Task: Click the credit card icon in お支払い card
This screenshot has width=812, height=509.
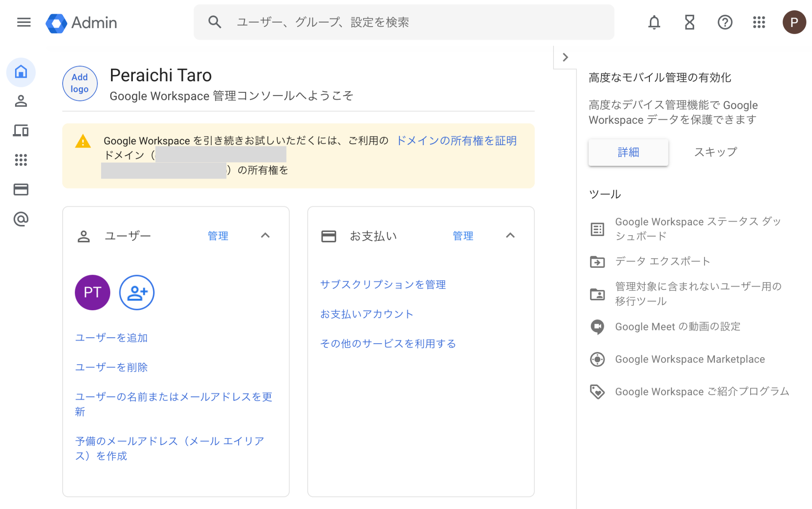Action: 328,236
